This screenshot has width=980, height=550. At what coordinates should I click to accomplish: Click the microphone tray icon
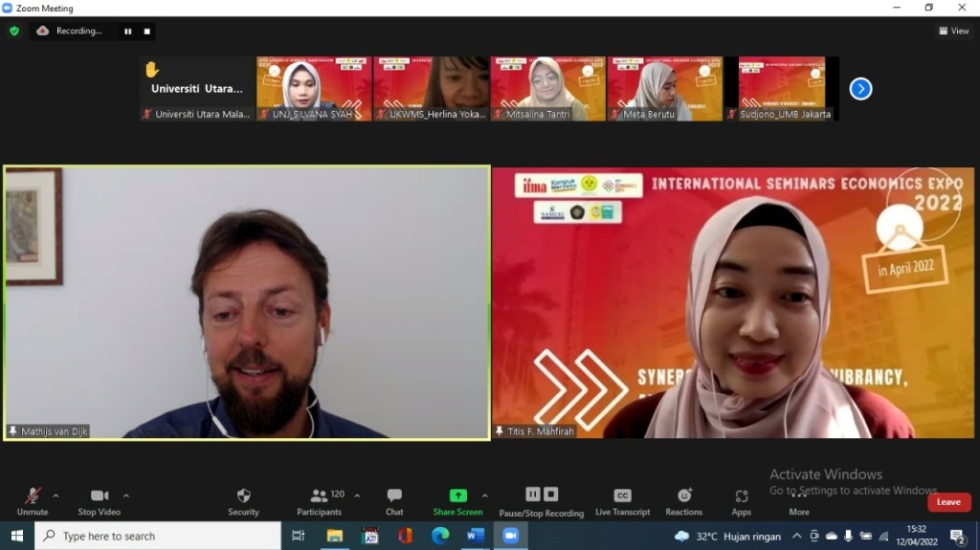click(x=848, y=536)
